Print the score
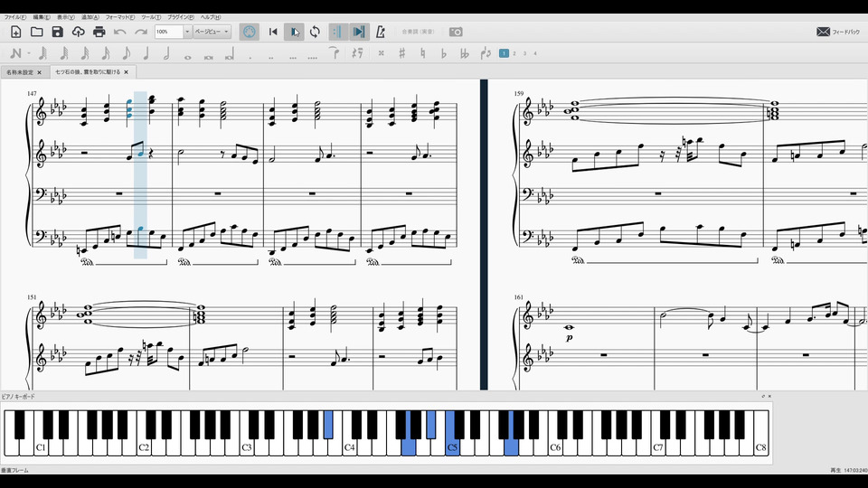 pos(99,32)
